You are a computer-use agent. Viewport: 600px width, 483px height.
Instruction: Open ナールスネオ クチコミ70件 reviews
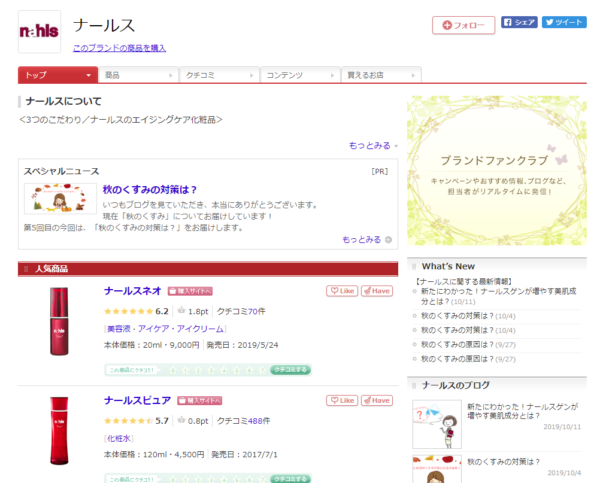pos(241,312)
